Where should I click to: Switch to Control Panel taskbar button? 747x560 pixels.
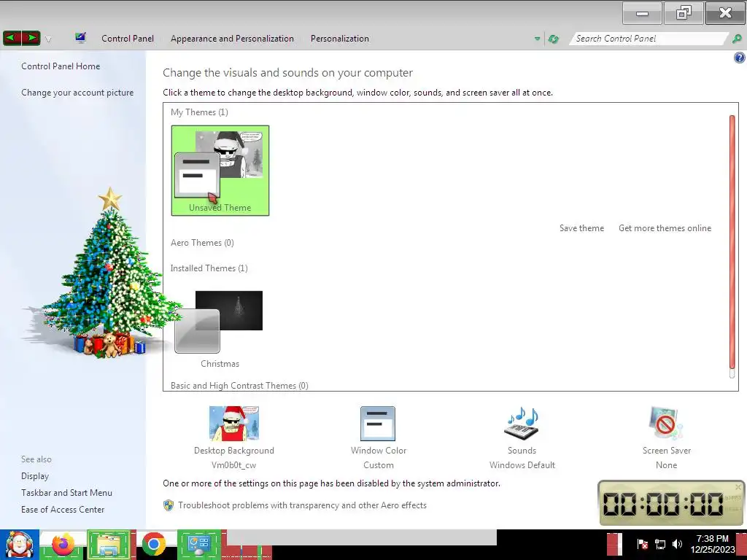[200, 545]
